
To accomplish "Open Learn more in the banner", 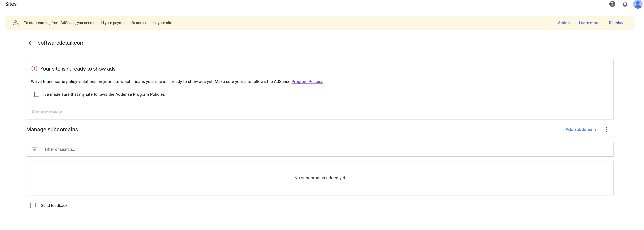I will (589, 23).
